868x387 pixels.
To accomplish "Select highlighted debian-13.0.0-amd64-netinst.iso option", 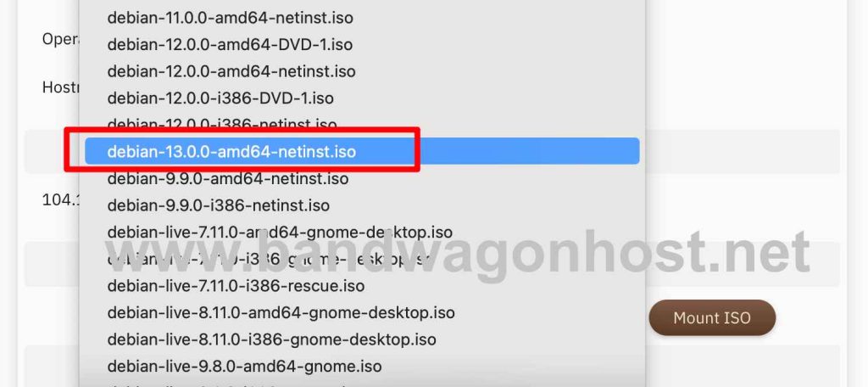I will pos(362,151).
